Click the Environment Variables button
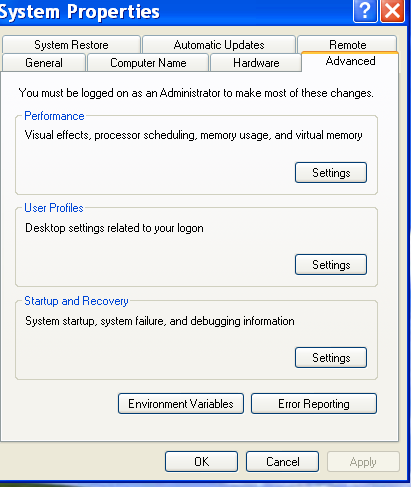This screenshot has height=487, width=411. pyautogui.click(x=181, y=404)
